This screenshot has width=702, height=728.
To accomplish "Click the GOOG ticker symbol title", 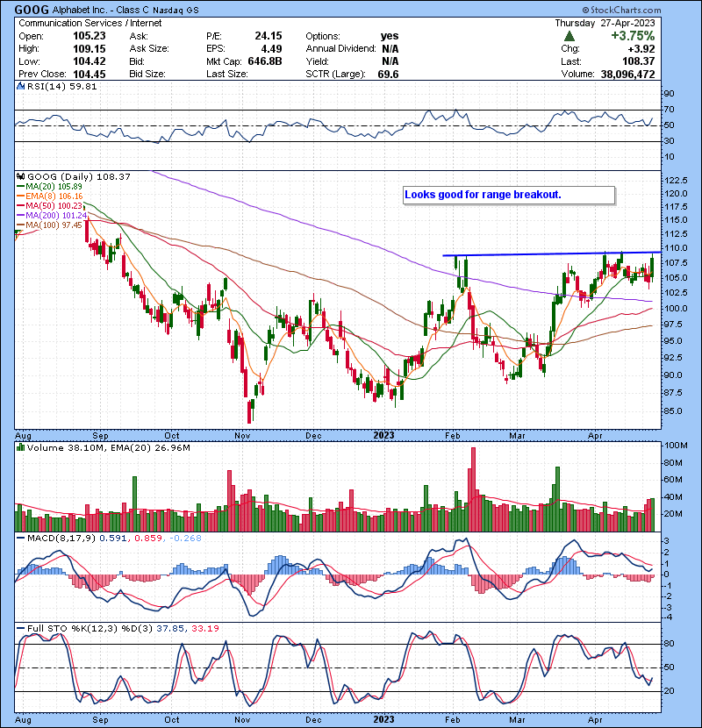I will [x=32, y=10].
